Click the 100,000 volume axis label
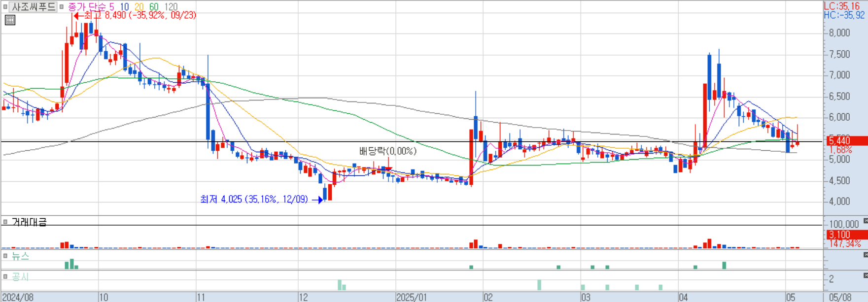This screenshot has width=868, height=302. (x=844, y=224)
